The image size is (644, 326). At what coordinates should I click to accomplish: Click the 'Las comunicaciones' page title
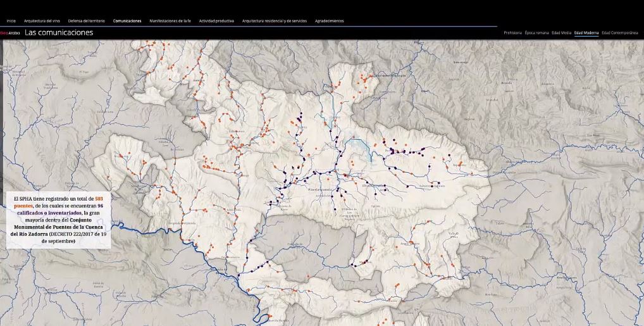pos(59,32)
